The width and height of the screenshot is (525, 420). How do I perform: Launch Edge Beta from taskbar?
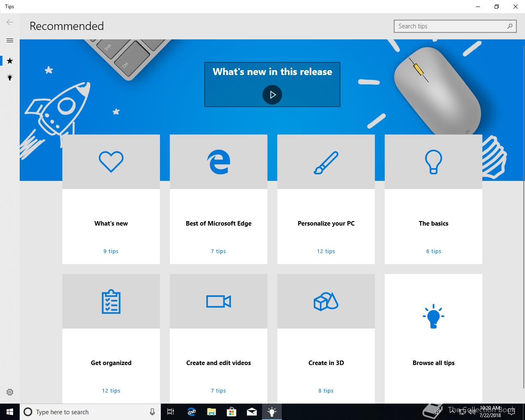click(191, 412)
